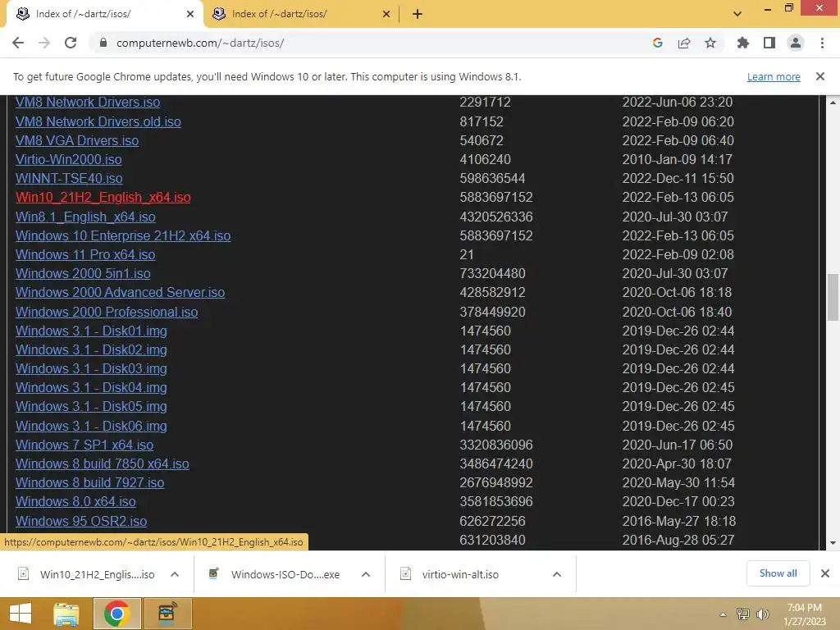
Task: Download Win8.1_English_x64.iso
Action: pyautogui.click(x=85, y=217)
